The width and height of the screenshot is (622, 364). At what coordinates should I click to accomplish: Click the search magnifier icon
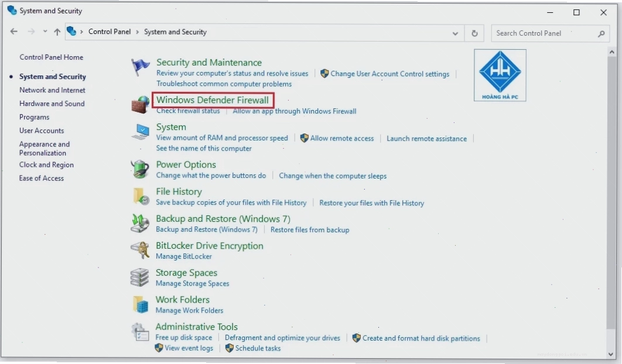tap(602, 34)
